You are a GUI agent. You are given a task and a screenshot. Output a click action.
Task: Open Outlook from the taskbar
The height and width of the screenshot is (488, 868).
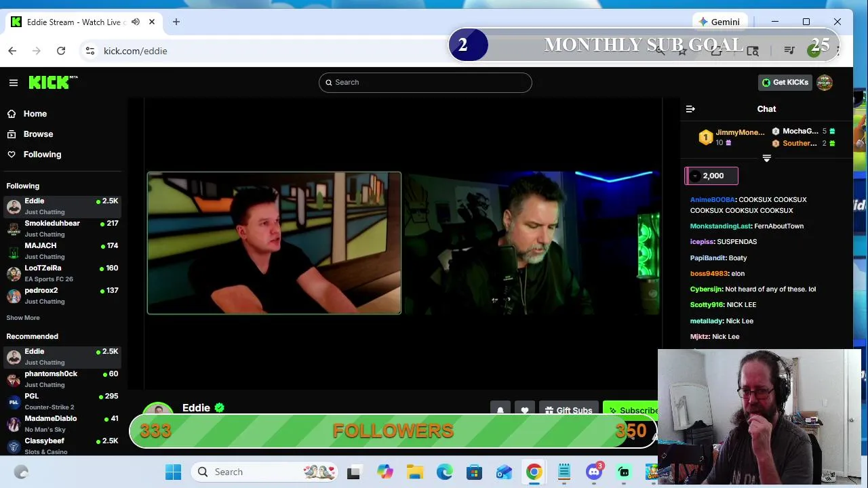(505, 472)
